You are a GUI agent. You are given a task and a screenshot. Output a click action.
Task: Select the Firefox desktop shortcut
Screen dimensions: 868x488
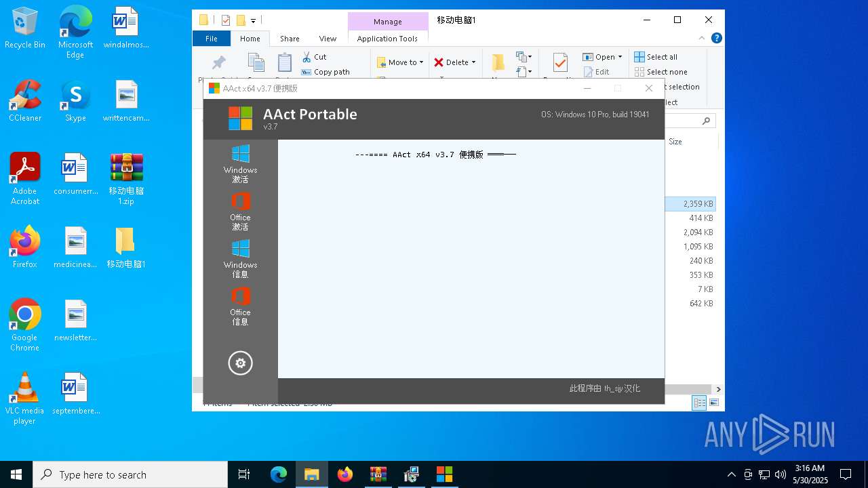tap(25, 248)
